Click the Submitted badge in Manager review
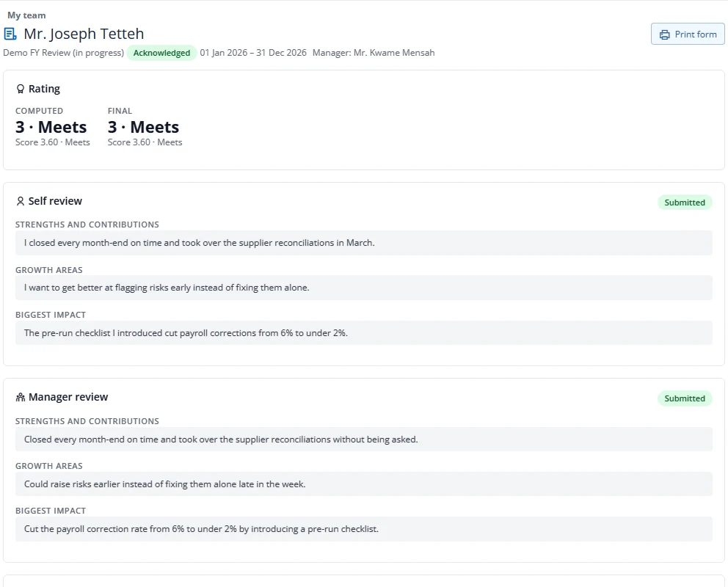This screenshot has width=728, height=587. (x=685, y=398)
